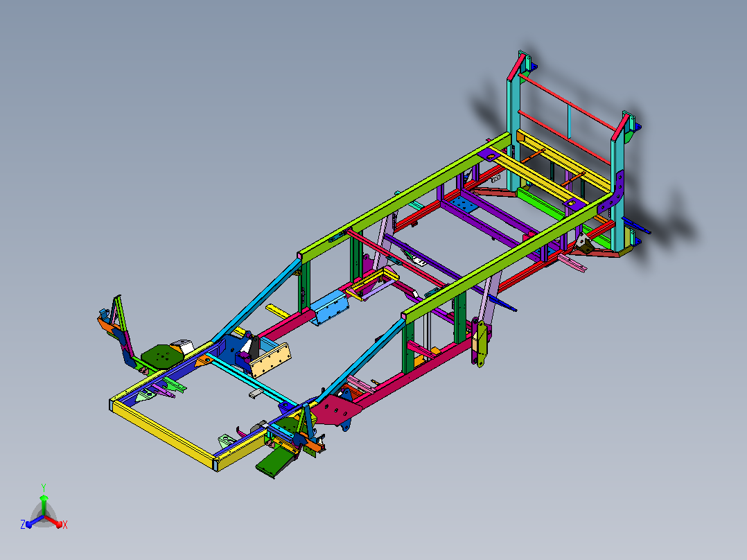Select the magenta side plate with holes
The width and height of the screenshot is (747, 560).
point(336,410)
